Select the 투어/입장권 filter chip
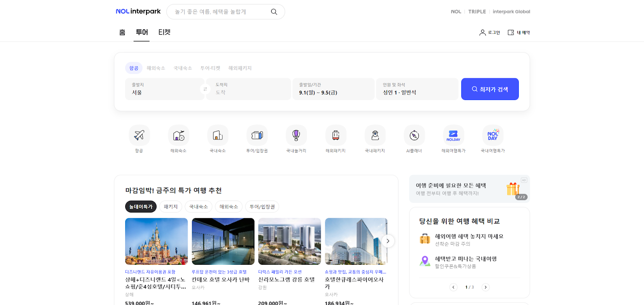The image size is (644, 305). click(x=262, y=207)
